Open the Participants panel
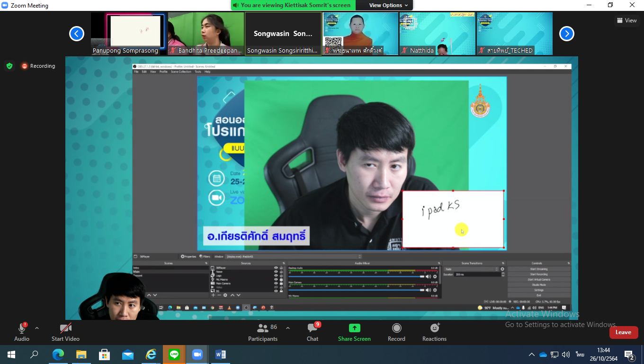The image size is (644, 364). coord(263,332)
